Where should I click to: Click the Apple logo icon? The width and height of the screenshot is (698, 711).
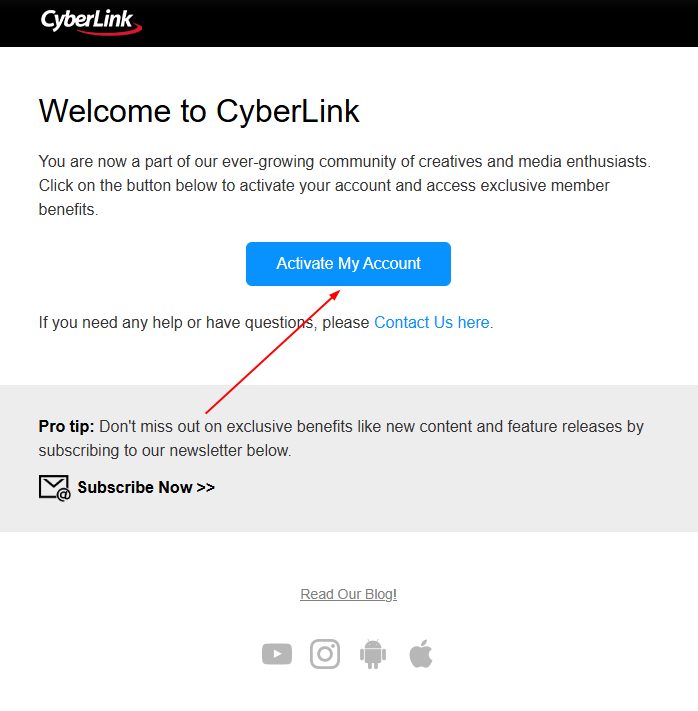coord(421,654)
